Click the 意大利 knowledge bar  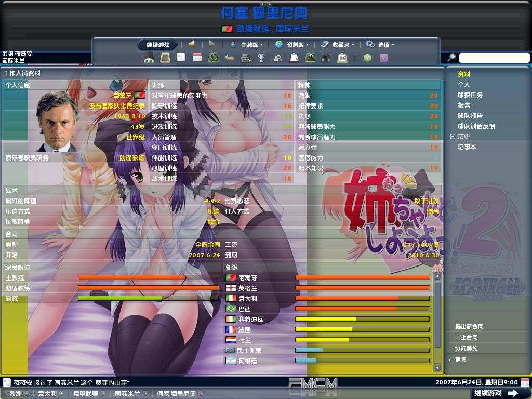(x=362, y=298)
